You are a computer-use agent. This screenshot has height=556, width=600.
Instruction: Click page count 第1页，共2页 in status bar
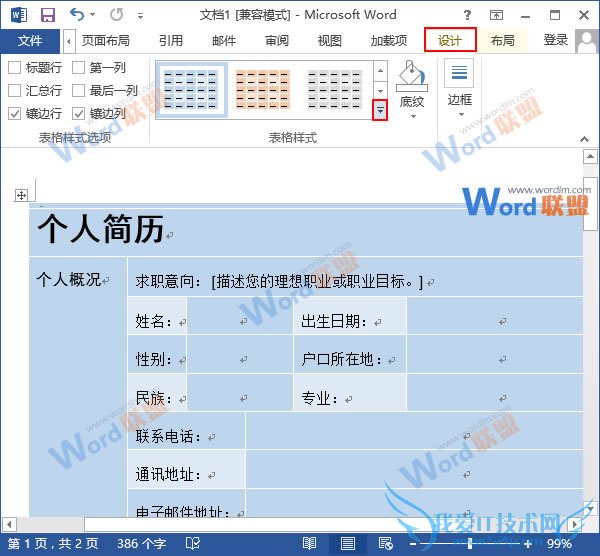pos(54,544)
